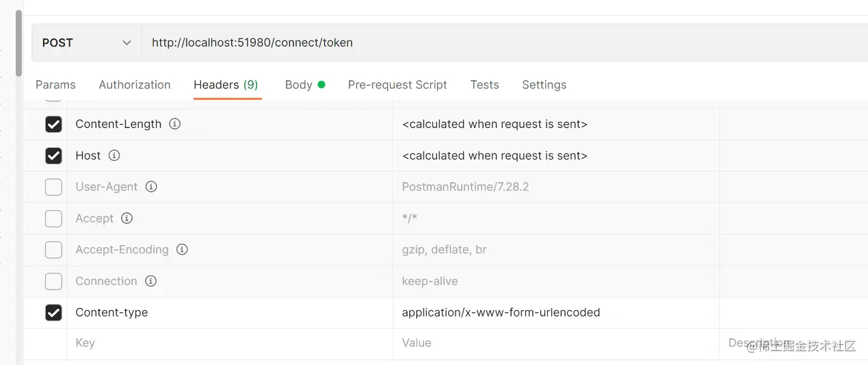
Task: Go to the Tests tab
Action: pyautogui.click(x=484, y=85)
